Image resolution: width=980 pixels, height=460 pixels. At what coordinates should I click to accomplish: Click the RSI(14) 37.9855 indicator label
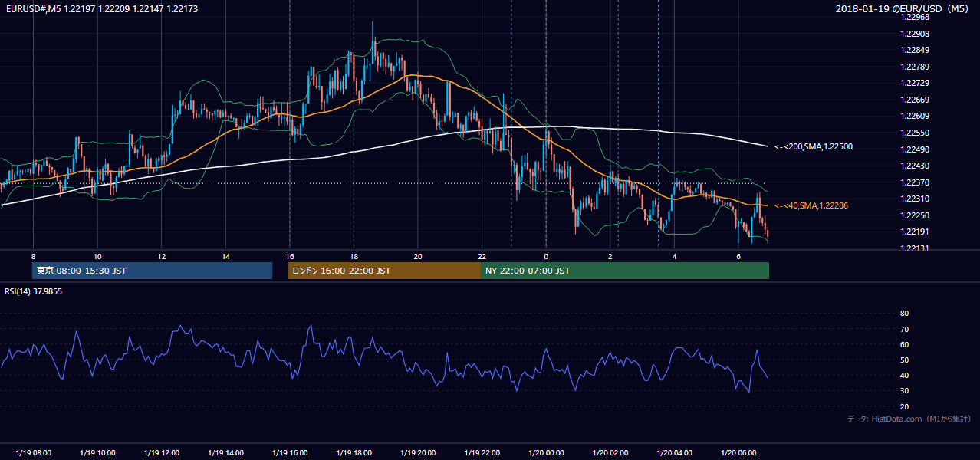32,291
